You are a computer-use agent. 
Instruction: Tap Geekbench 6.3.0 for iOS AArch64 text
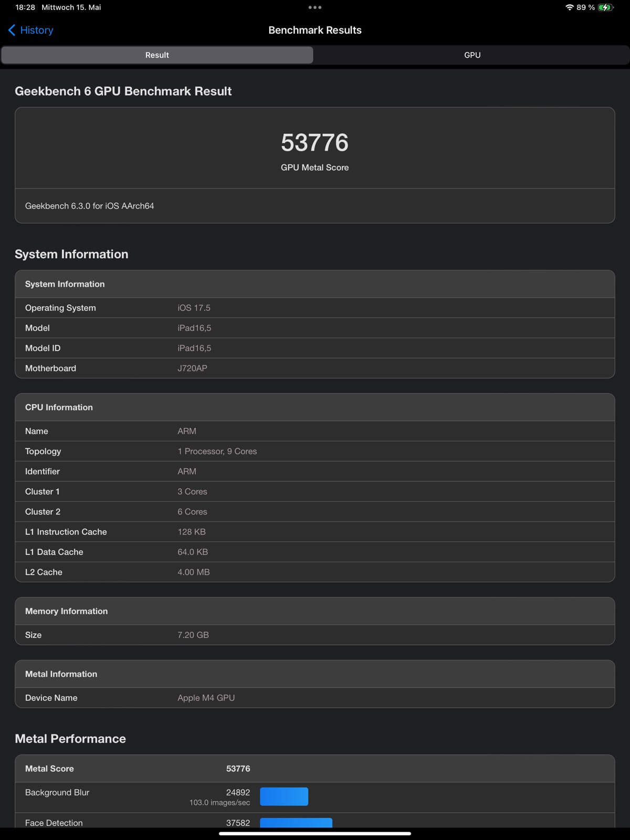[90, 206]
